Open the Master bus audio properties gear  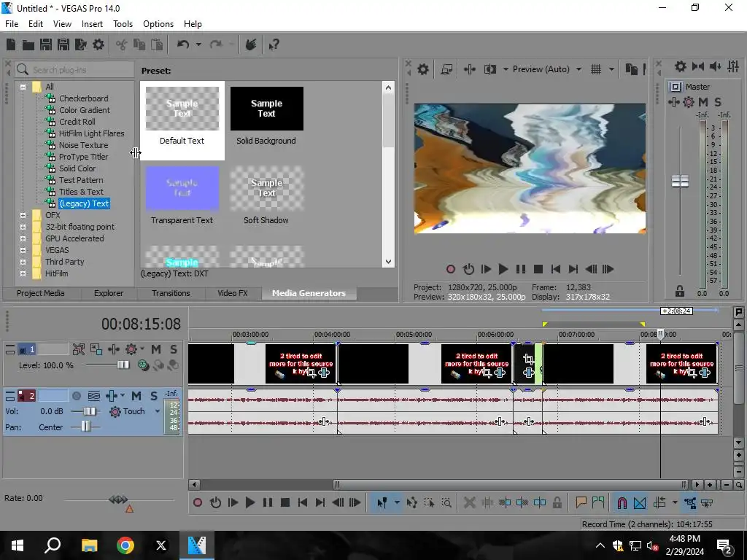[681, 66]
